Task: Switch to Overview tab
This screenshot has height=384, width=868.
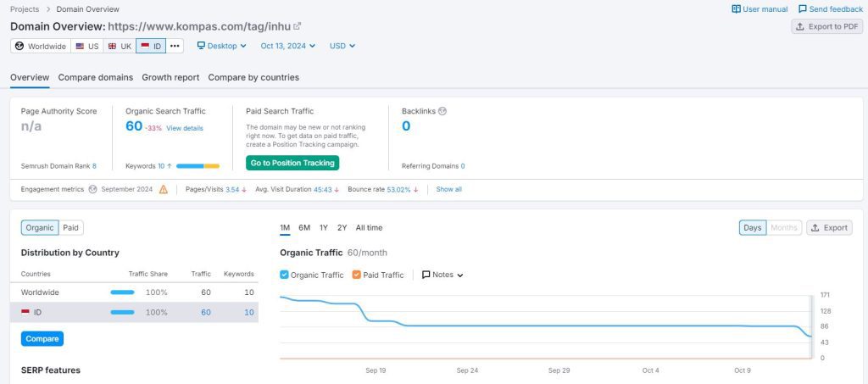Action: coord(30,77)
